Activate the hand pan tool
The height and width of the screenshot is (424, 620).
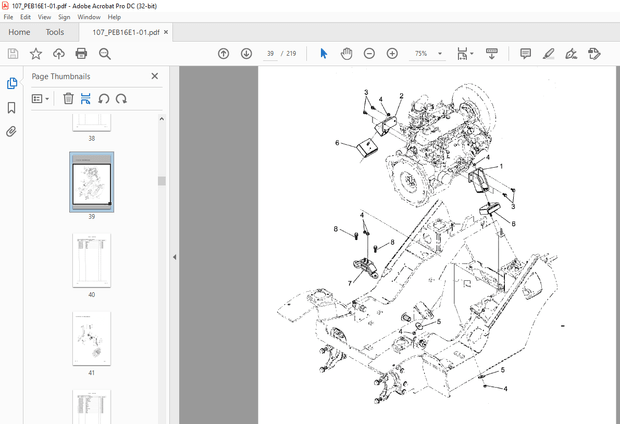click(346, 53)
